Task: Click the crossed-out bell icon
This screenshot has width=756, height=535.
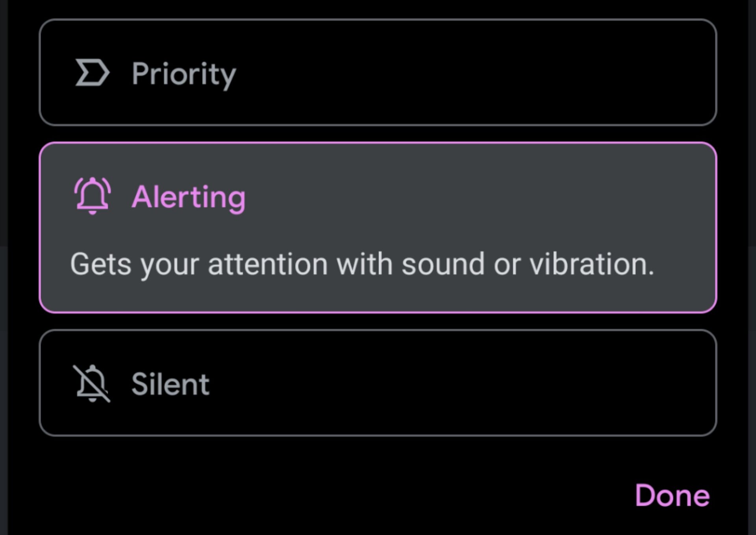Action: [x=92, y=383]
